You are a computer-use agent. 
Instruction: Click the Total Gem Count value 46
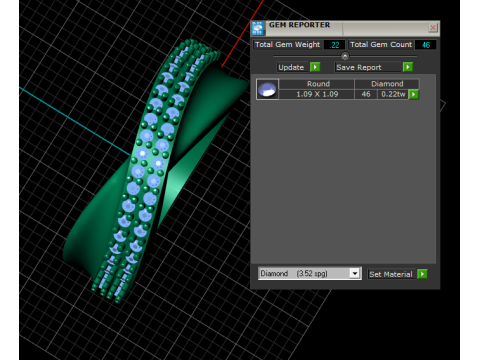click(x=426, y=45)
